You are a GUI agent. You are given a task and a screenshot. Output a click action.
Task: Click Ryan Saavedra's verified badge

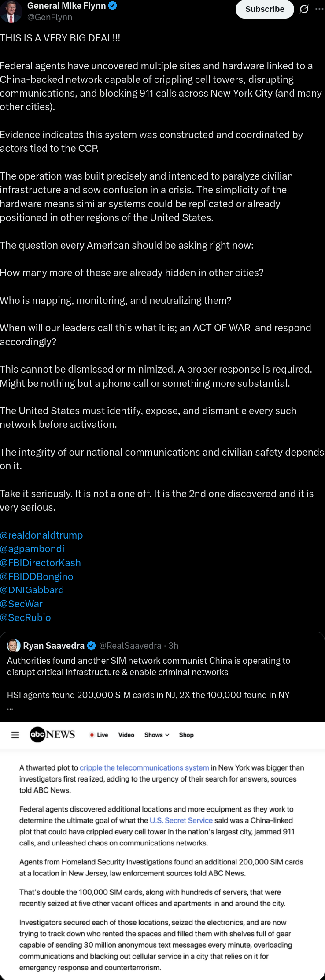[92, 646]
